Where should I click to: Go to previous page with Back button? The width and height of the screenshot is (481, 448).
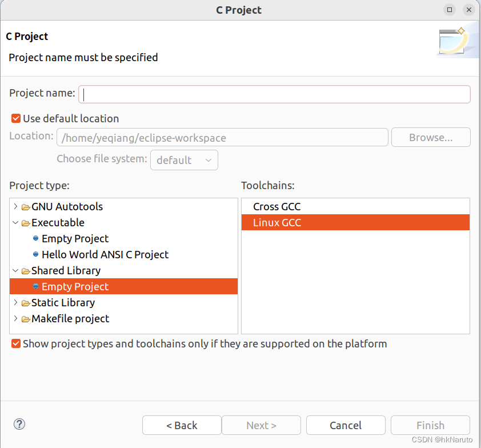tap(182, 425)
